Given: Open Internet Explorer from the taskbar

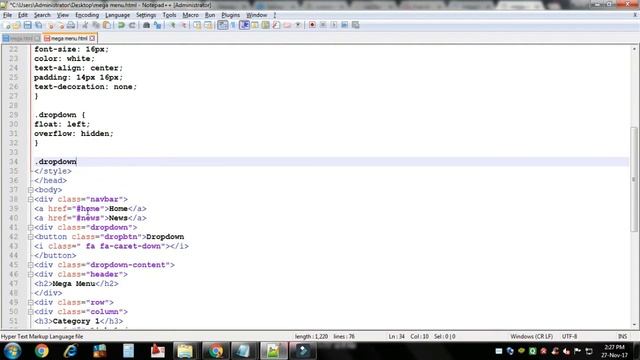Looking at the screenshot, I should click(x=71, y=351).
